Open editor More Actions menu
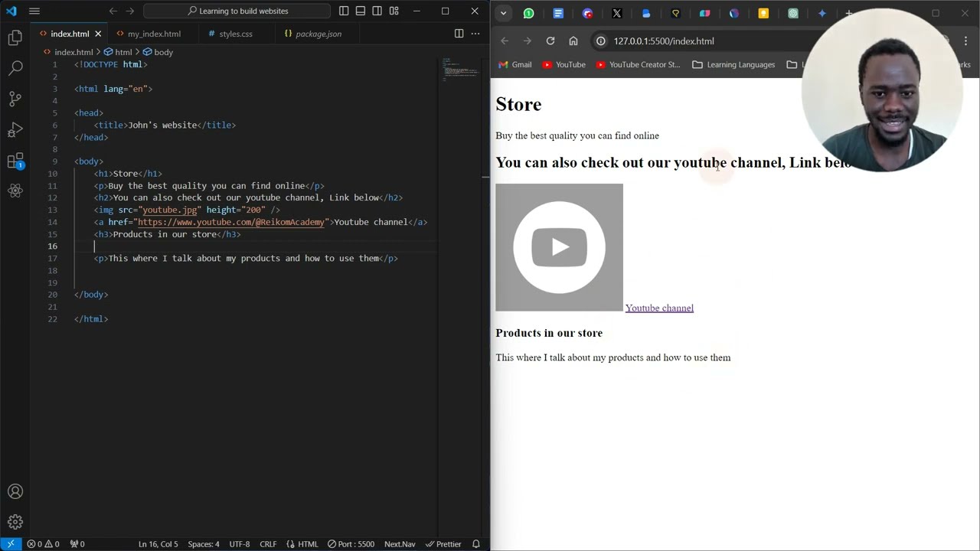This screenshot has height=551, width=980. coord(475,34)
